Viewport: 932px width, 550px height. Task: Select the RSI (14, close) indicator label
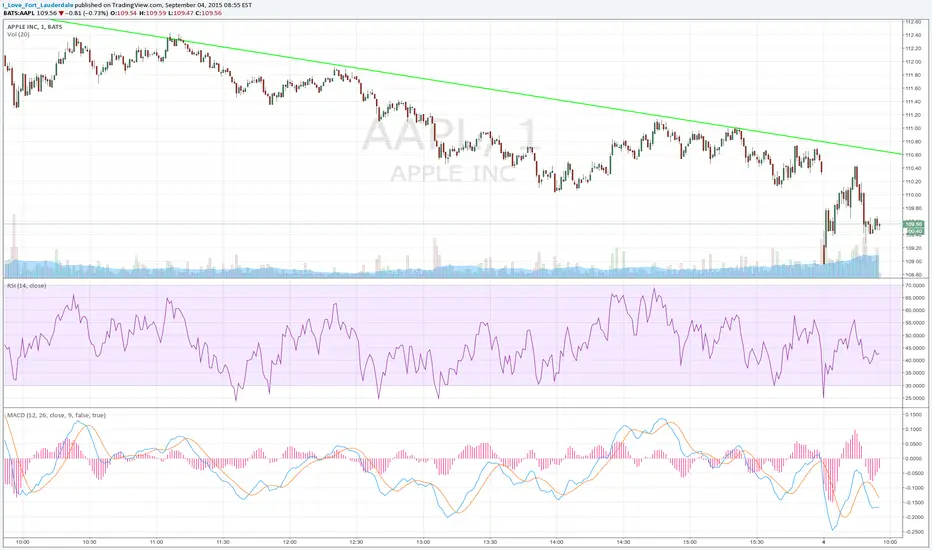pyautogui.click(x=26, y=286)
